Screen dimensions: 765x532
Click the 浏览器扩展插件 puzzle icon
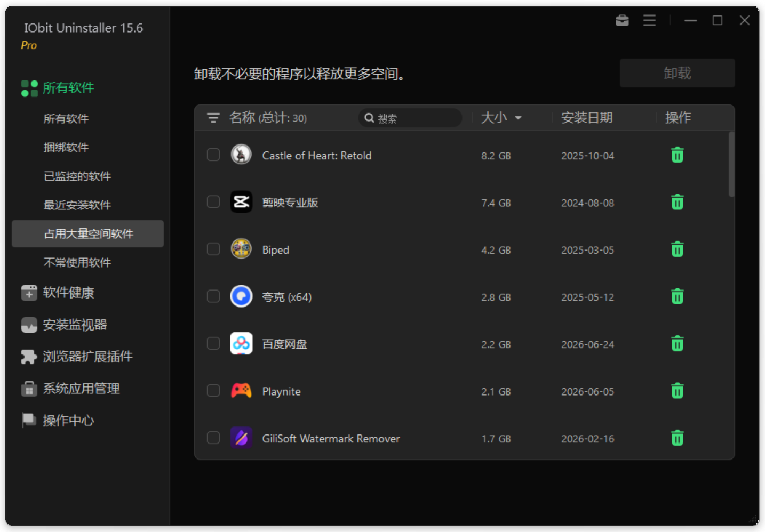[29, 357]
